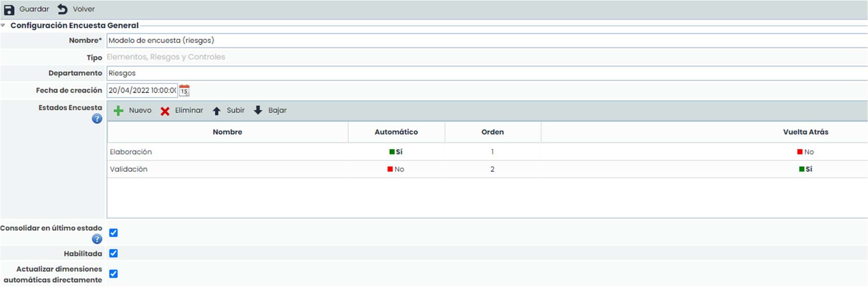Click the Bajar down arrow icon
The image size is (868, 287).
tap(258, 110)
